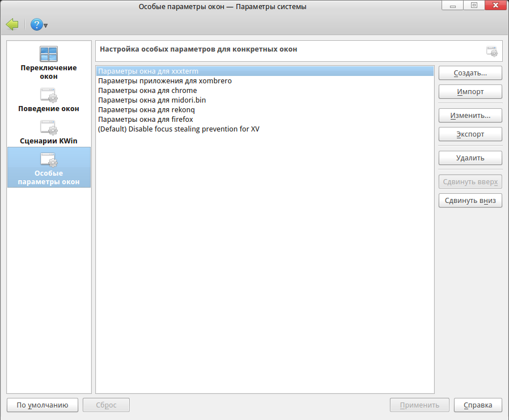The height and width of the screenshot is (420, 509).
Task: Click the По умолчанию button
Action: 43,405
